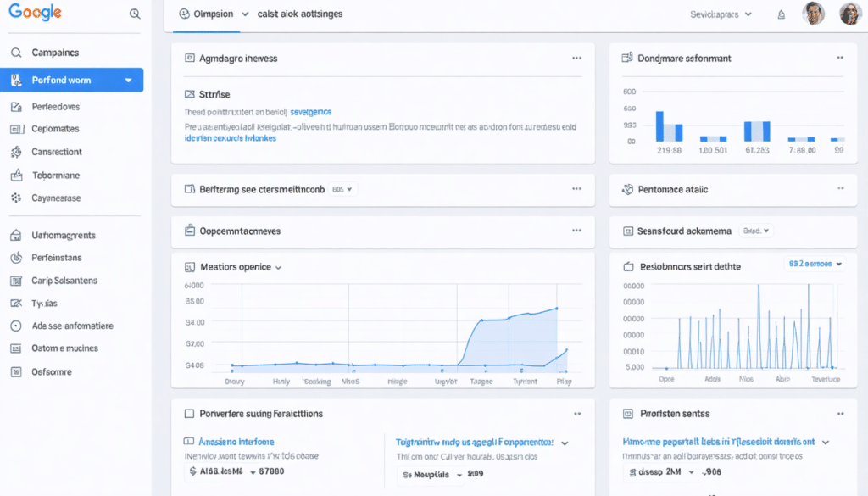This screenshot has height=496, width=868.
Task: Open more options for Pentomace ataiic card
Action: pyautogui.click(x=840, y=189)
